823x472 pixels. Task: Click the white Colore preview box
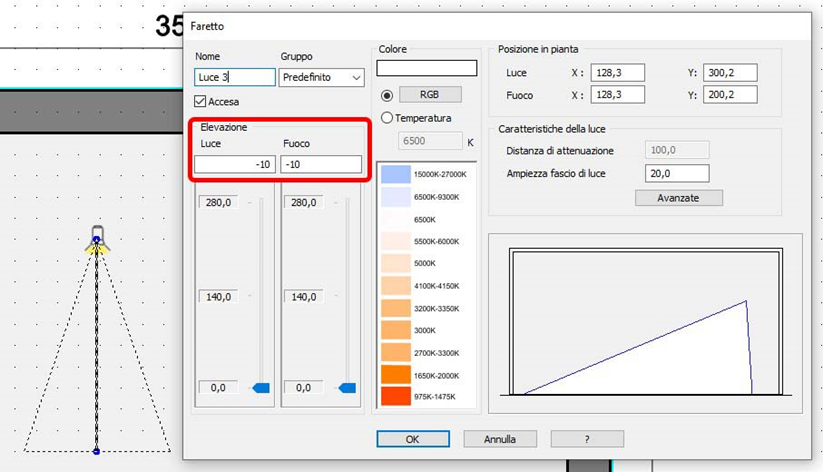[x=427, y=68]
